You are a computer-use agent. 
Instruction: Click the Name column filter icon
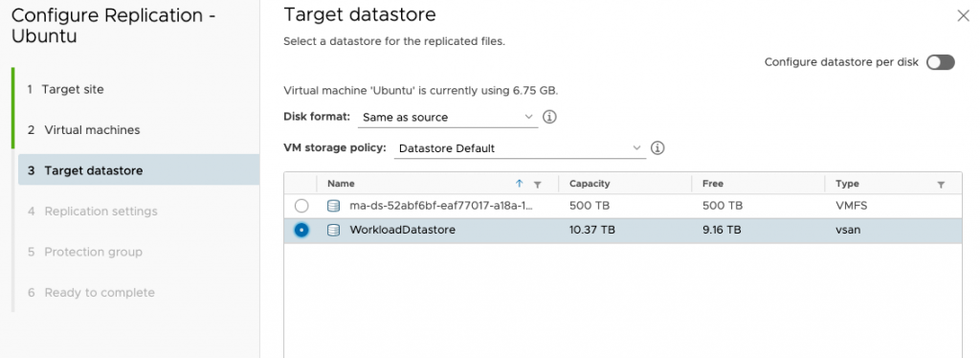[x=537, y=185]
